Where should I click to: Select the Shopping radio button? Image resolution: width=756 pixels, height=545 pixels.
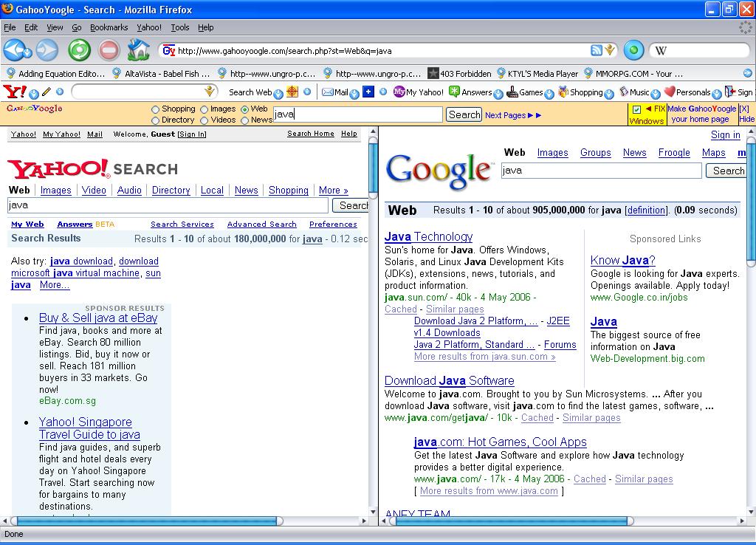click(155, 109)
